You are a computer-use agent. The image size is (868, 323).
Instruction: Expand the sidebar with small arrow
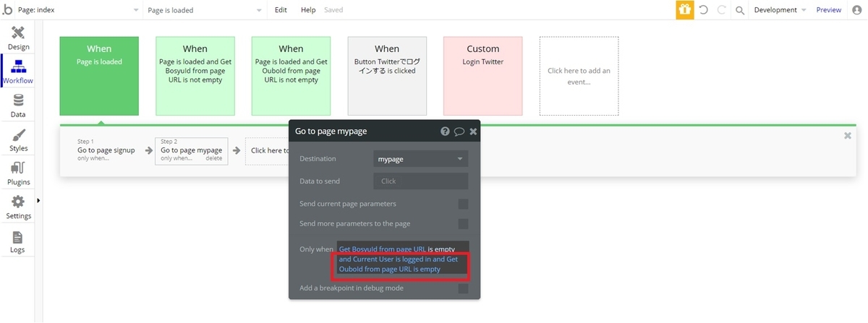38,200
